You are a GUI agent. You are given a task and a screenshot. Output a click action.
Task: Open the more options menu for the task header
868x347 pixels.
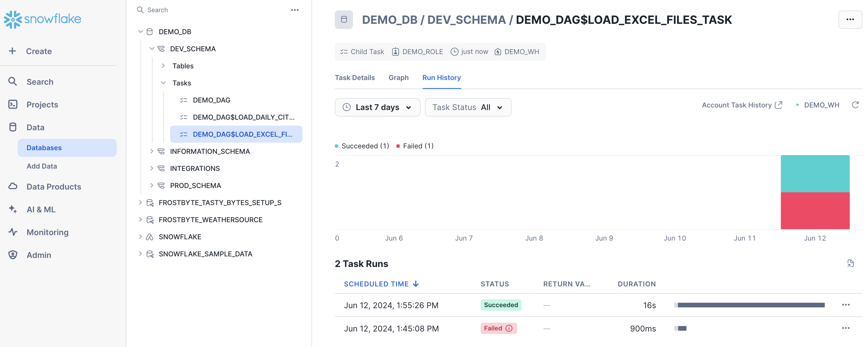pos(850,19)
